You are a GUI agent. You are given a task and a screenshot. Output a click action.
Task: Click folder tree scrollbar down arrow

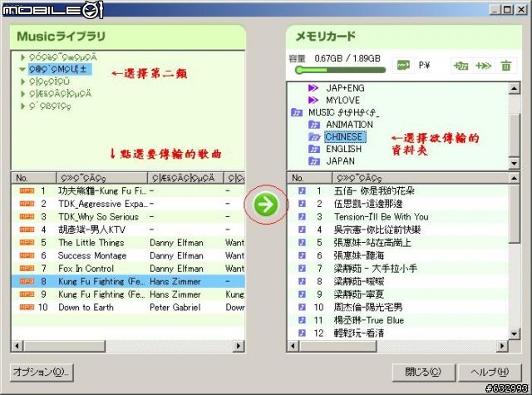pos(514,163)
